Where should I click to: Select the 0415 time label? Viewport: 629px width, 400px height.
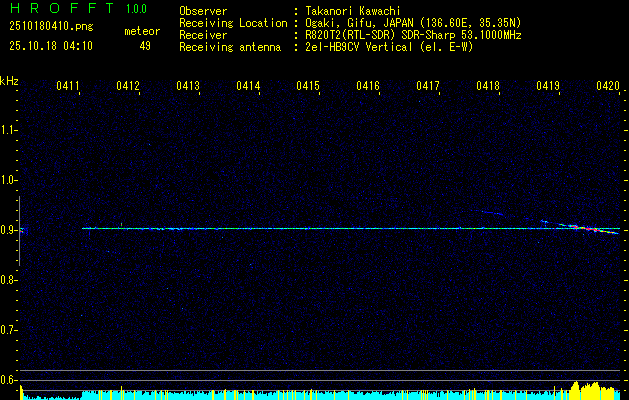[308, 86]
